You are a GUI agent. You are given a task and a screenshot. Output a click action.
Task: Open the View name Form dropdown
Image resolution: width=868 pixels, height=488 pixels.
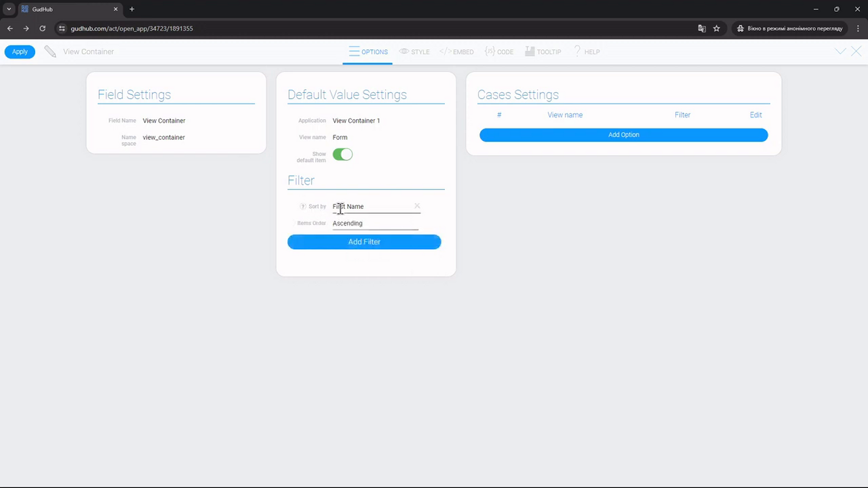click(x=375, y=137)
